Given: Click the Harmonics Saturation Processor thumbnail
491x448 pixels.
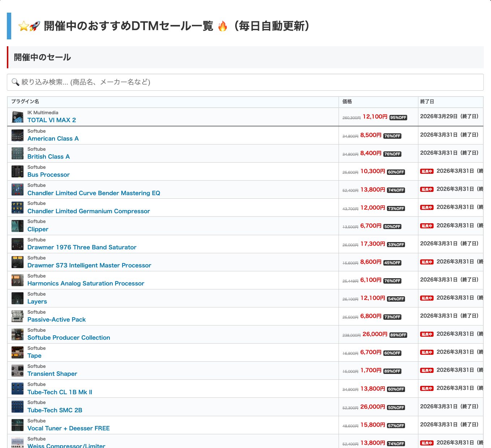Looking at the screenshot, I should coord(17,280).
